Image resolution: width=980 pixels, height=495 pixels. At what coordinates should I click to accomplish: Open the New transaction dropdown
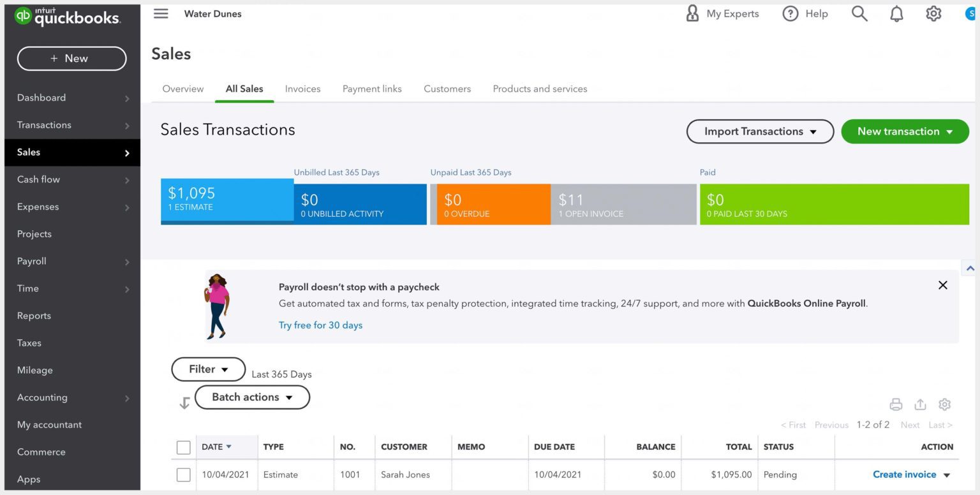pyautogui.click(x=905, y=131)
